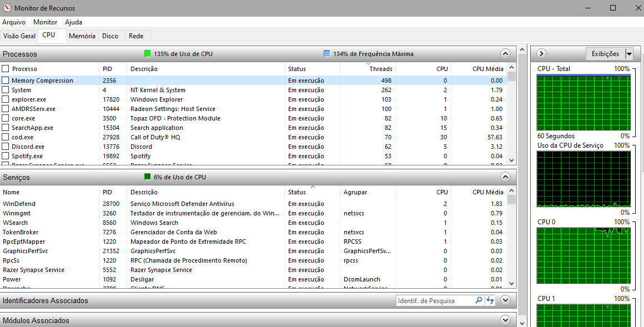This screenshot has height=327, width=644.
Task: Click the refresh icon beside the handle search
Action: point(490,300)
